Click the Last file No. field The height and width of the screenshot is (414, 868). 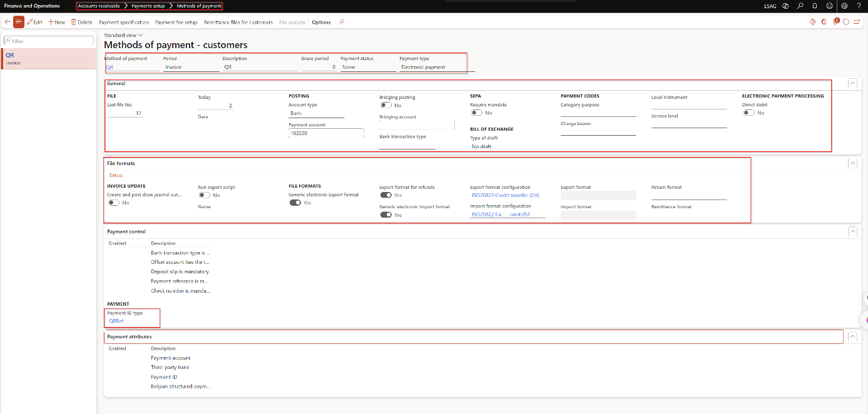(125, 113)
